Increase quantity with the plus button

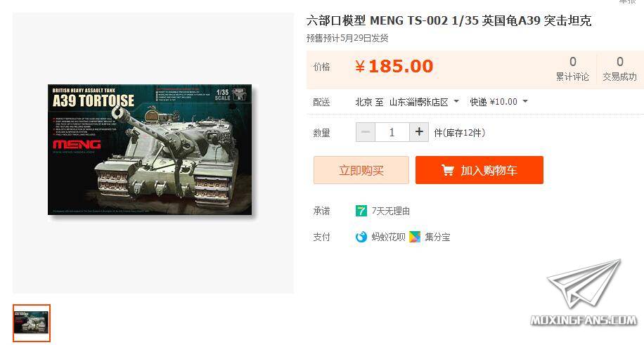coord(419,132)
